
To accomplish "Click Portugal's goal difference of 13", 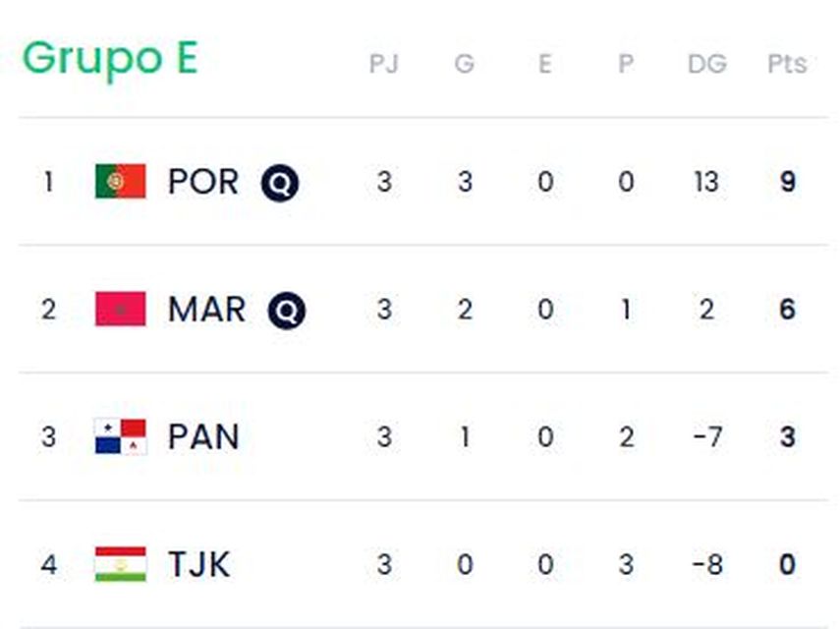I will point(705,182).
